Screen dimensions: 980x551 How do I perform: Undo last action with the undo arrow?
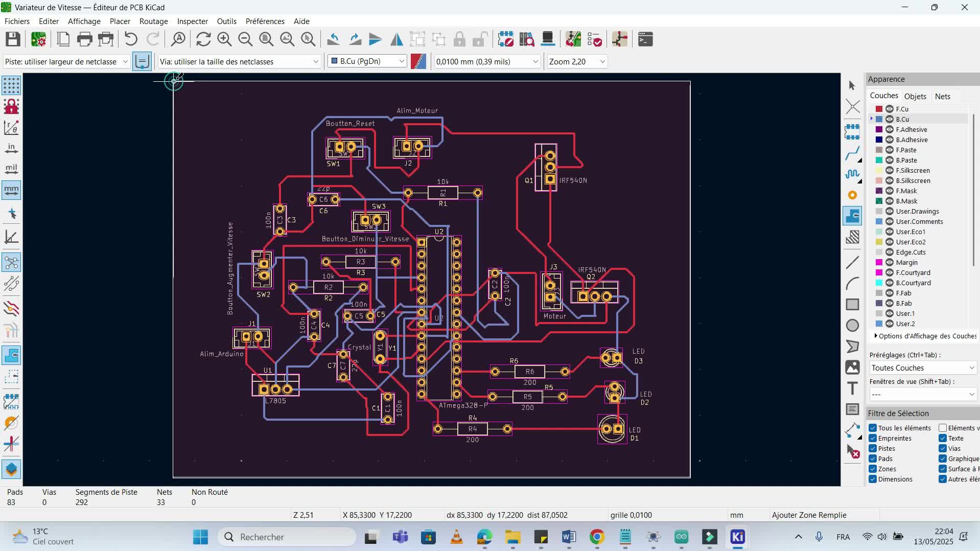131,39
